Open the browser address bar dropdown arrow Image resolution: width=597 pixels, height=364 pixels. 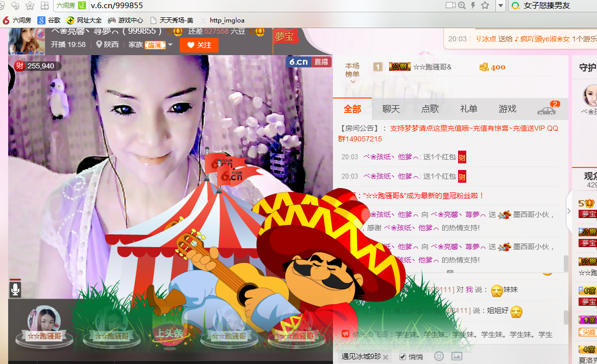[x=500, y=6]
